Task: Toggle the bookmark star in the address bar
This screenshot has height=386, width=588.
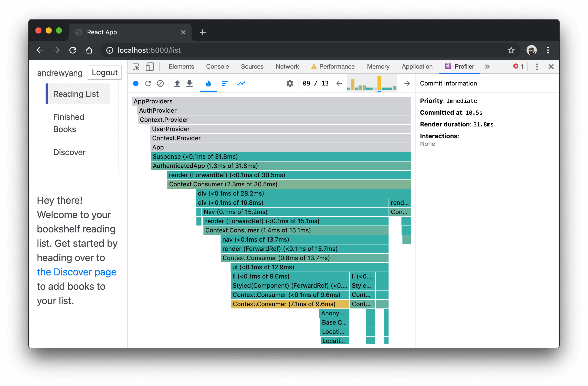Action: 511,50
